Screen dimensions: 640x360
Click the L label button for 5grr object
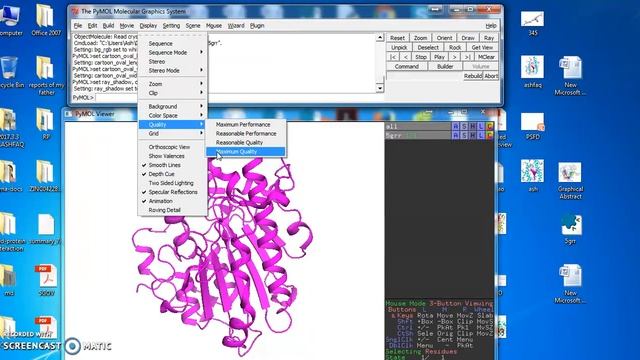[481, 135]
